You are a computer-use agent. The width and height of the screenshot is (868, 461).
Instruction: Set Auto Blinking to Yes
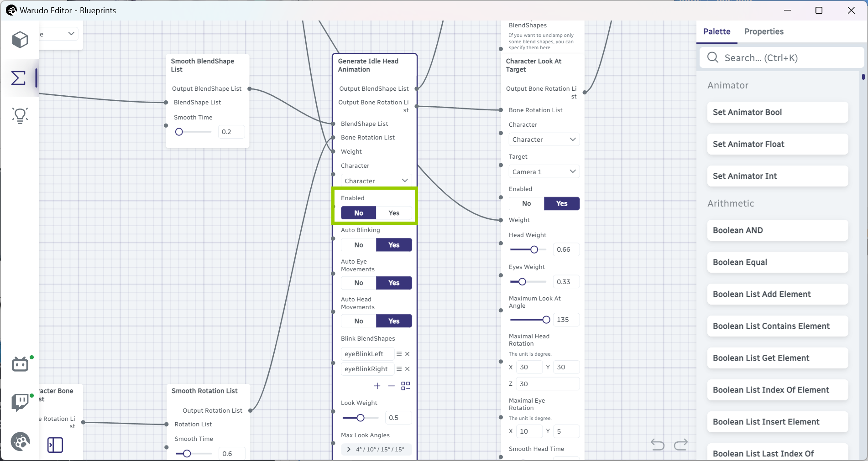point(394,245)
